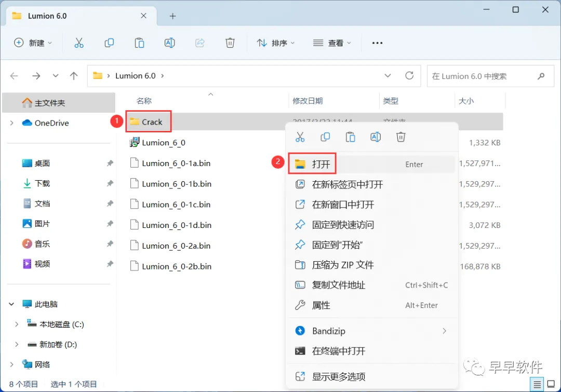Image resolution: width=561 pixels, height=392 pixels.
Task: Collapse the 此电脑 tree node
Action: [11, 304]
